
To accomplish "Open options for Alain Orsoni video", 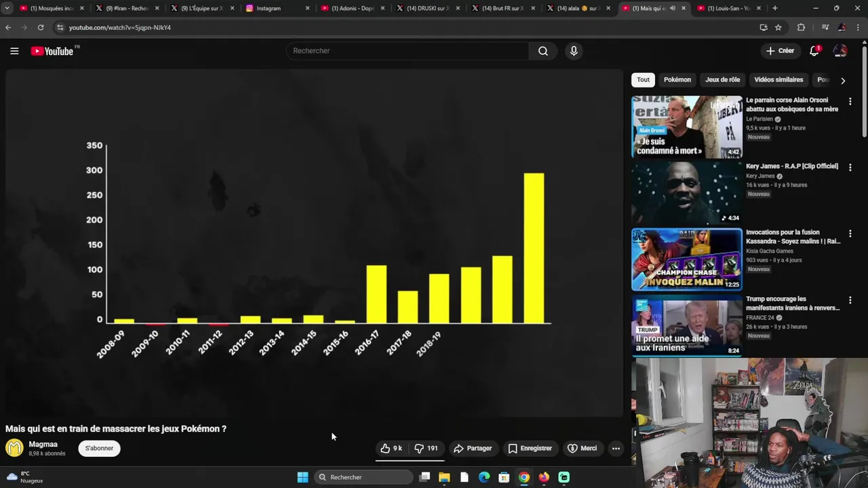I will [850, 102].
